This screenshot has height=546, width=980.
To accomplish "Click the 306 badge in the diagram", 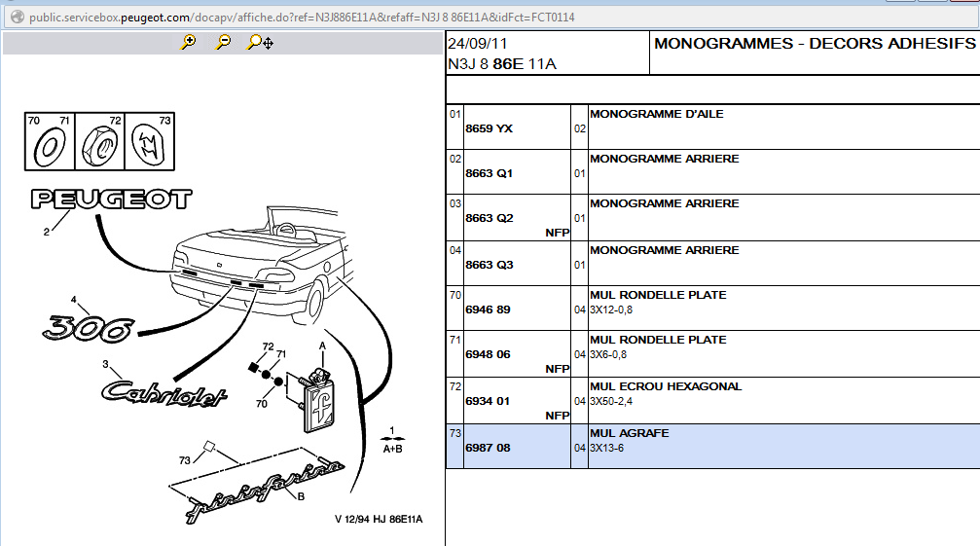I will (x=89, y=329).
